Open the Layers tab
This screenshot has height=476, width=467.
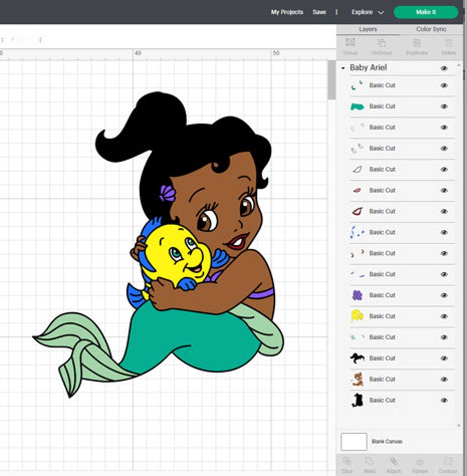367,29
